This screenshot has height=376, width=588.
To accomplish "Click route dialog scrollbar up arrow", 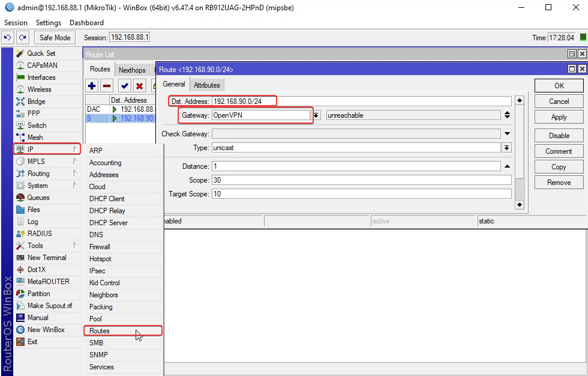I will [x=520, y=100].
